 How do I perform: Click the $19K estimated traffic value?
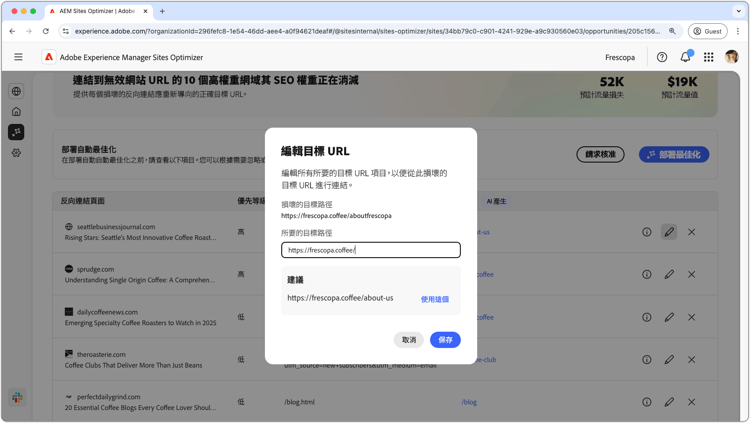(x=683, y=82)
